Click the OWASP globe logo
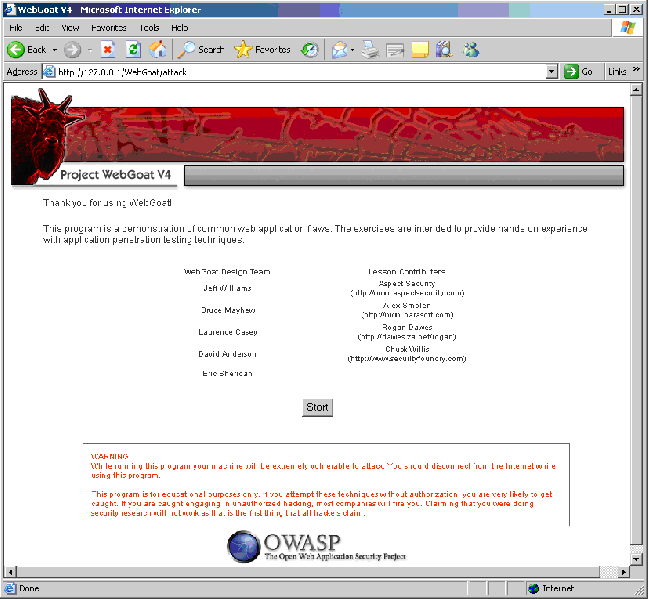Viewport: 648px width, 599px height. pos(244,546)
